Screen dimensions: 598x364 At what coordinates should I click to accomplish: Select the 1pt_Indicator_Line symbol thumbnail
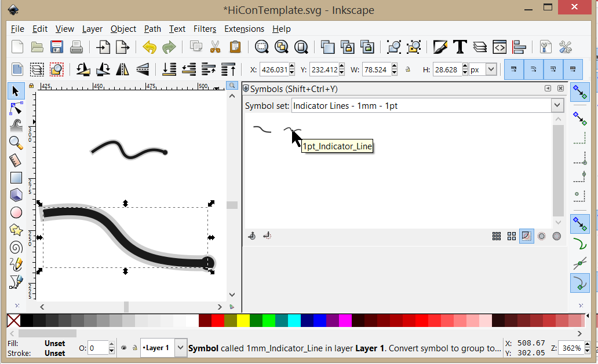coord(292,130)
